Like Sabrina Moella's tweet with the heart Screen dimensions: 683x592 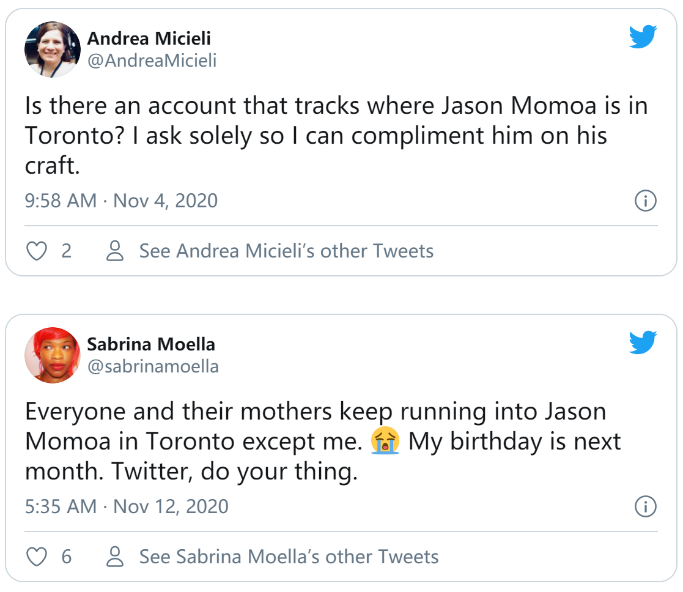[x=37, y=556]
